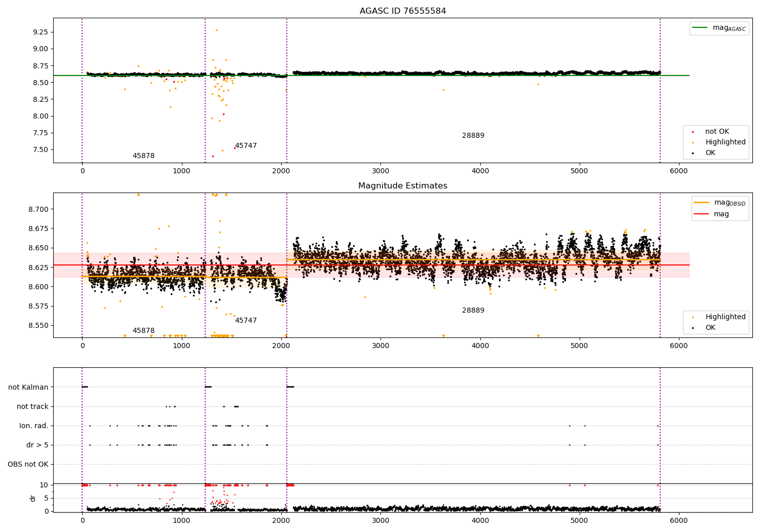The height and width of the screenshot is (532, 760).
Task: Click y-axis tick label 8.50
Action: [x=40, y=83]
